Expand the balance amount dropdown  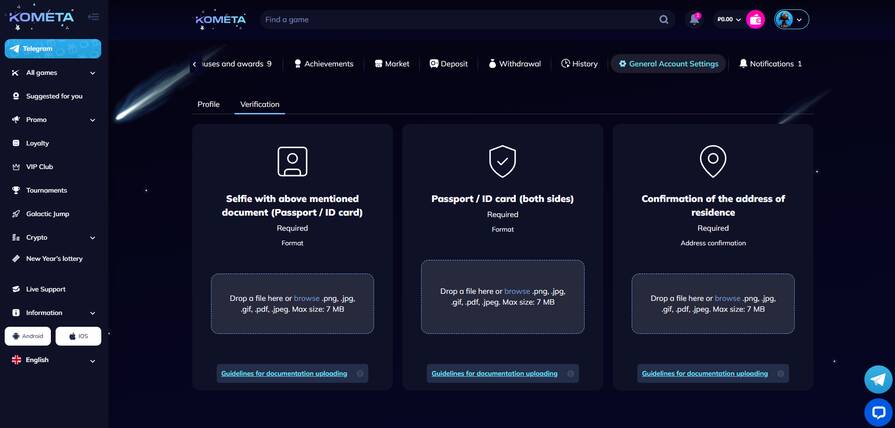pyautogui.click(x=729, y=19)
